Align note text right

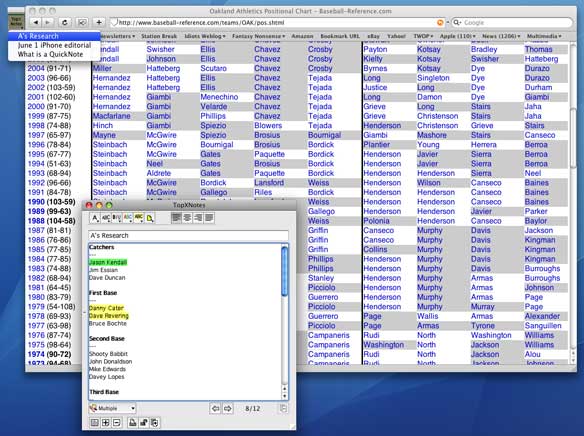198,218
